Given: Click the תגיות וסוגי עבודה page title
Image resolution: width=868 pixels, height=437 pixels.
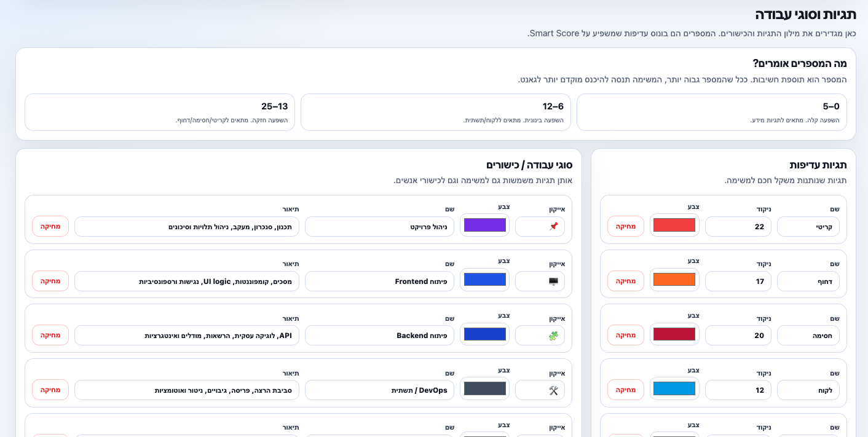Looking at the screenshot, I should pos(805,15).
